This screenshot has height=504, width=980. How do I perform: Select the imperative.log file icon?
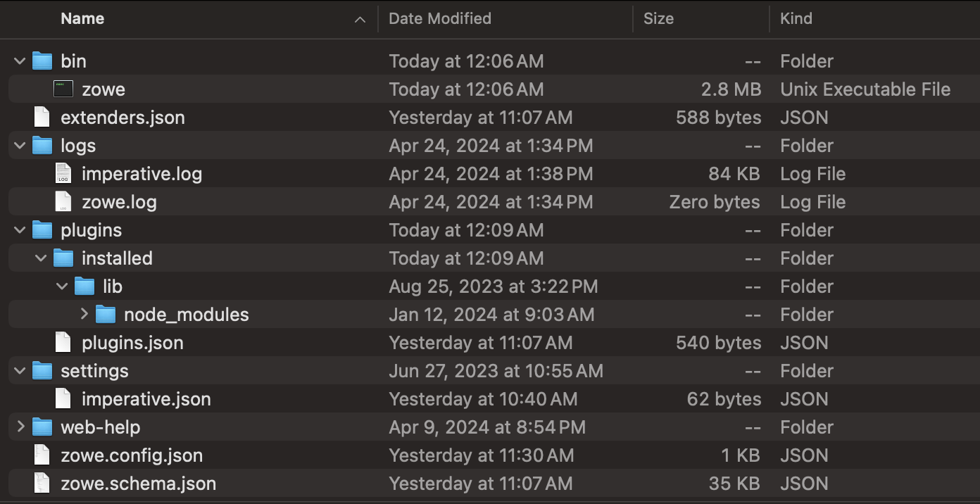point(63,173)
